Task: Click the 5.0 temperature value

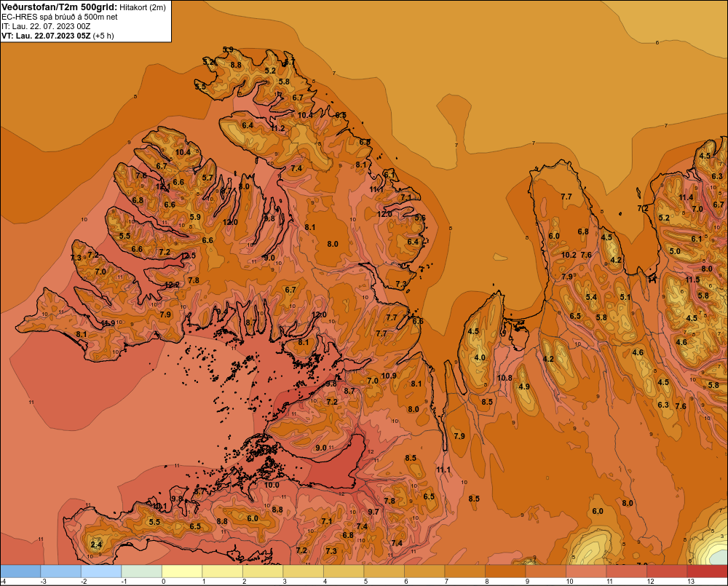Action: tap(675, 251)
